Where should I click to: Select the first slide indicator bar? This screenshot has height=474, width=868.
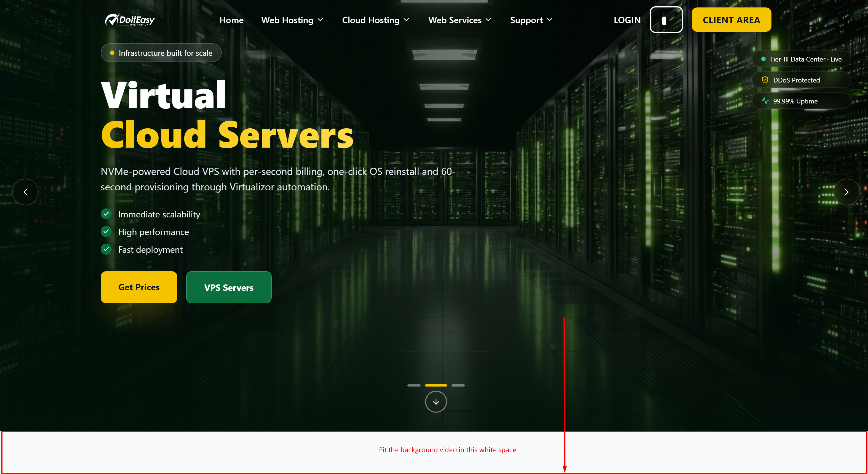click(x=414, y=385)
